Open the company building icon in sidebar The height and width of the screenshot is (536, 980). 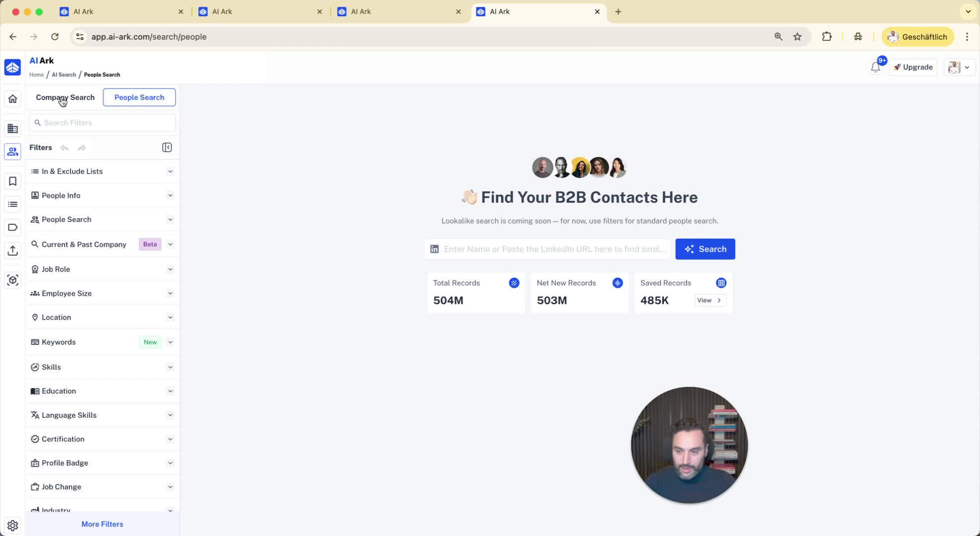click(x=13, y=129)
